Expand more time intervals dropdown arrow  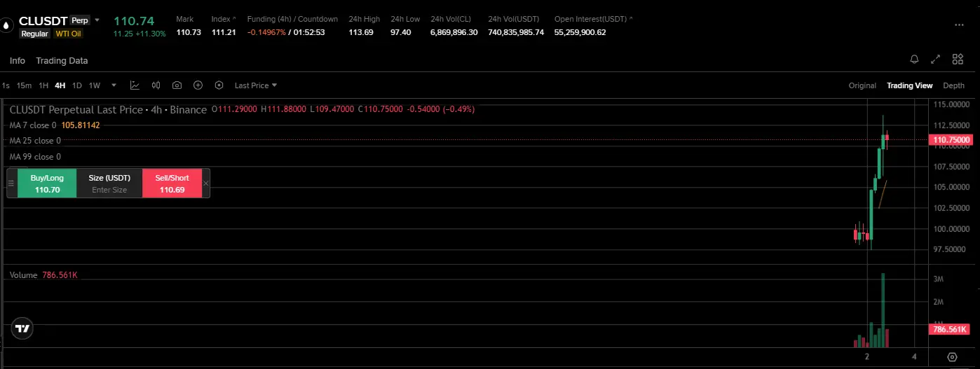point(114,85)
